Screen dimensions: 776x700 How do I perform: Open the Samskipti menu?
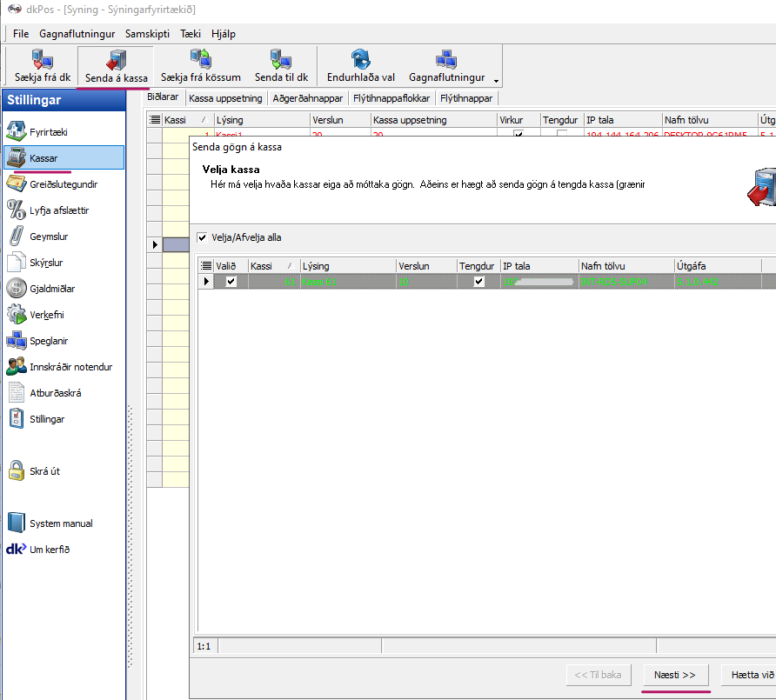pyautogui.click(x=147, y=34)
